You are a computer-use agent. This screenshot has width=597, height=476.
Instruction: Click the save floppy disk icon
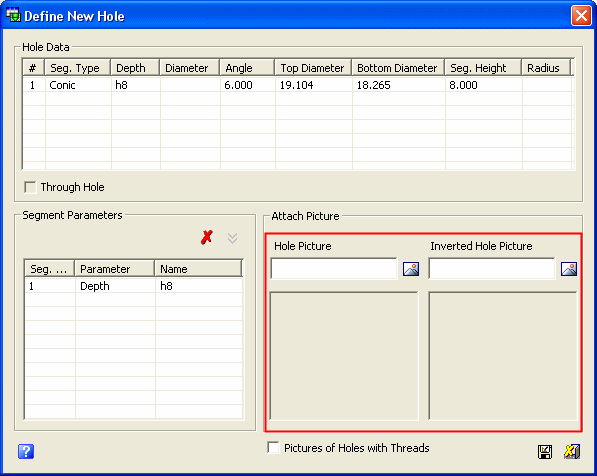coord(545,452)
